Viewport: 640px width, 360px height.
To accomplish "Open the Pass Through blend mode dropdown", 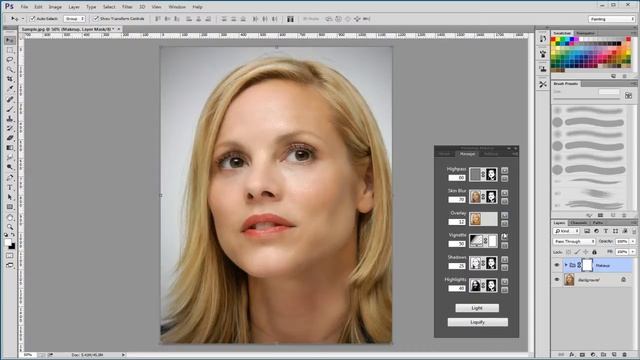I will coord(574,242).
